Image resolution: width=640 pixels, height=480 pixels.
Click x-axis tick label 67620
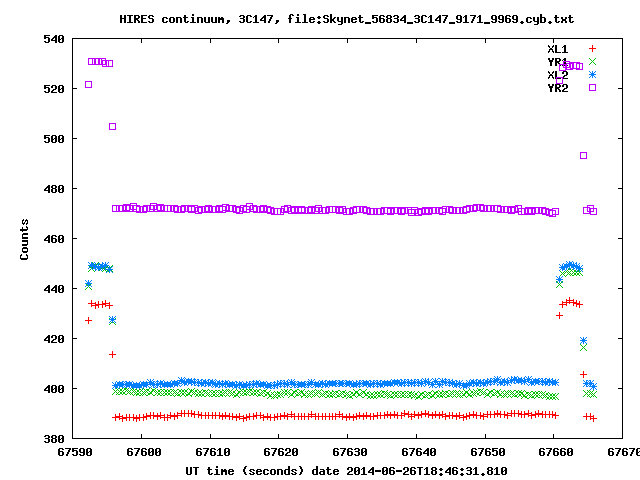tap(281, 452)
